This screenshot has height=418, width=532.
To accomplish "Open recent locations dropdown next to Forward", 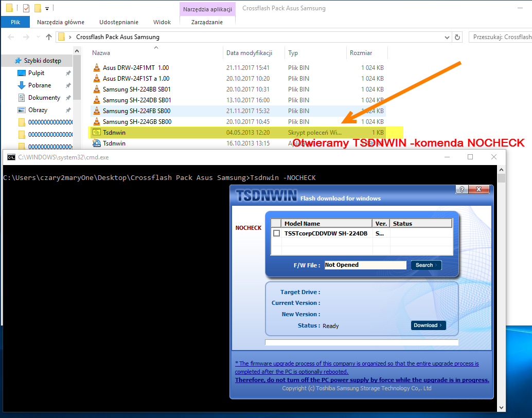I will (x=38, y=37).
